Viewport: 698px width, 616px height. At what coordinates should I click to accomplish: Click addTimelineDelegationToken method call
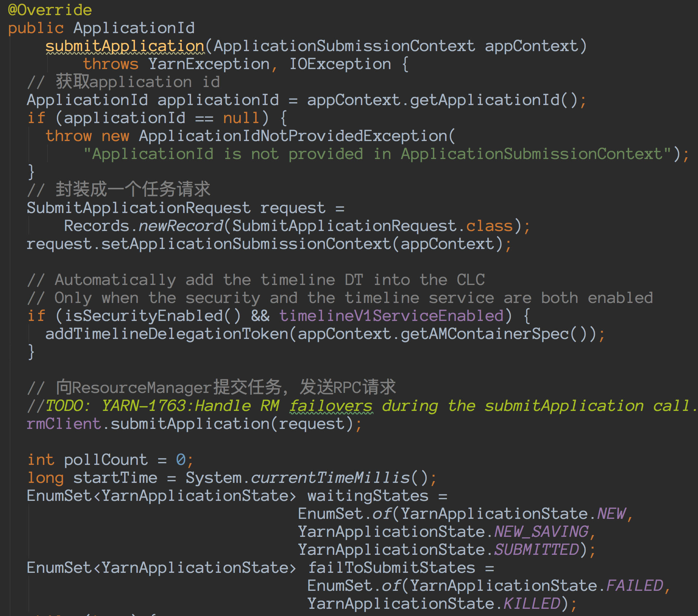coord(167,334)
